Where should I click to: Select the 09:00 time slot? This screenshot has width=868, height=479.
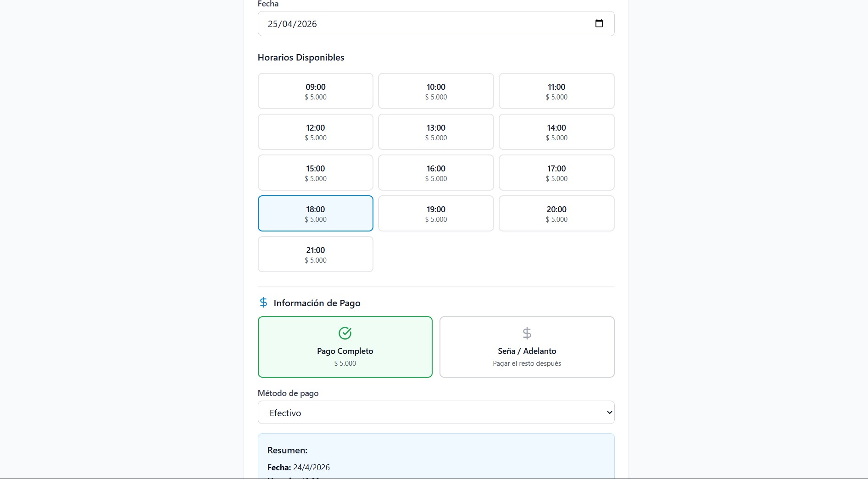[x=316, y=91]
